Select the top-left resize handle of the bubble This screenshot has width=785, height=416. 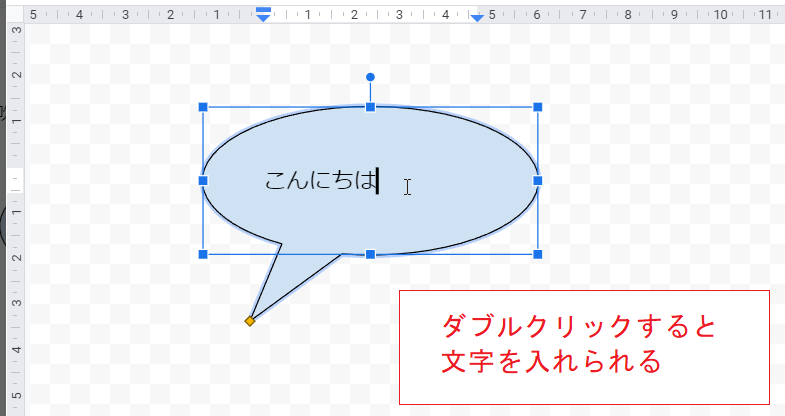203,107
